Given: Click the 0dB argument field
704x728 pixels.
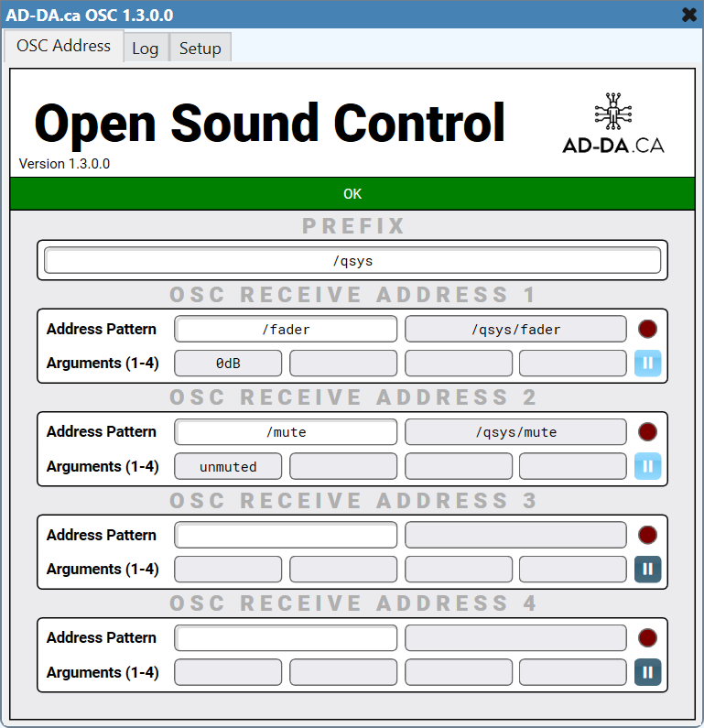Looking at the screenshot, I should 228,364.
